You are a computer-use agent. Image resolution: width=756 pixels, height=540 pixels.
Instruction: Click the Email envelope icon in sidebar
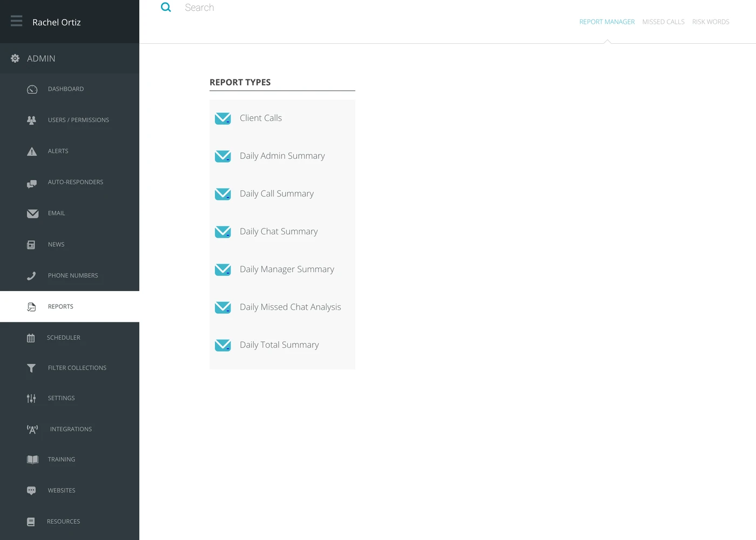tap(32, 213)
